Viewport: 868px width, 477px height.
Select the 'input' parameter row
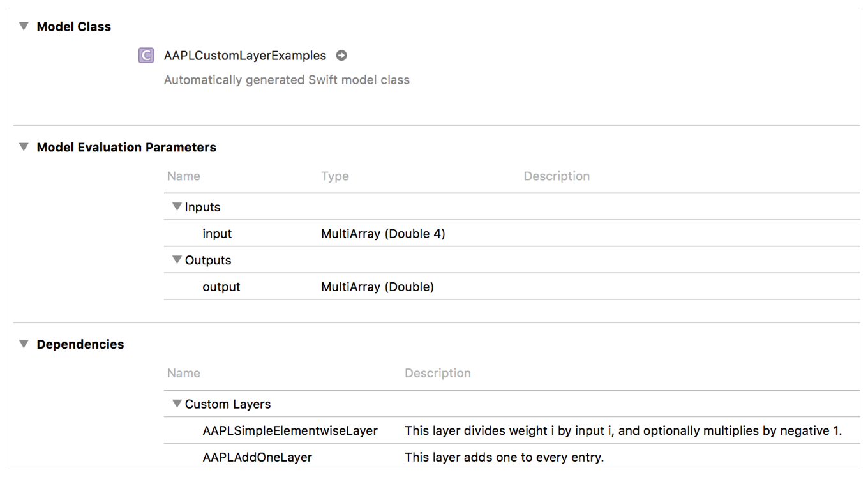[217, 234]
